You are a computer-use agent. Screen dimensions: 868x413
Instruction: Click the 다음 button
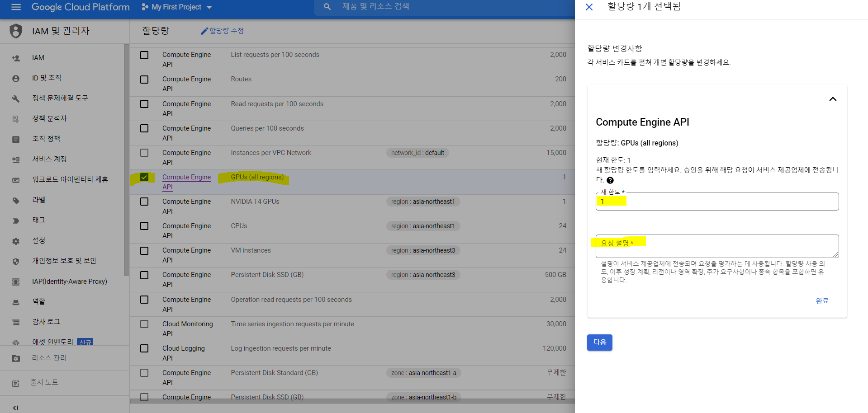pyautogui.click(x=600, y=343)
